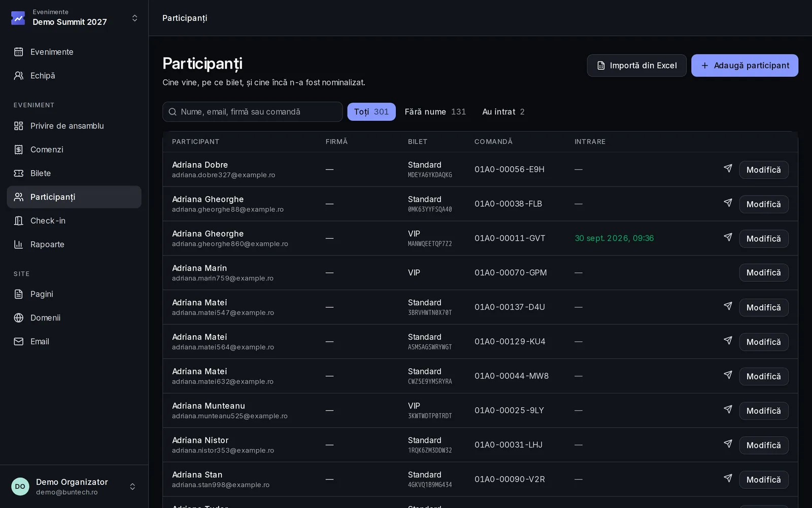Click the Domenii globe icon

pos(19,317)
